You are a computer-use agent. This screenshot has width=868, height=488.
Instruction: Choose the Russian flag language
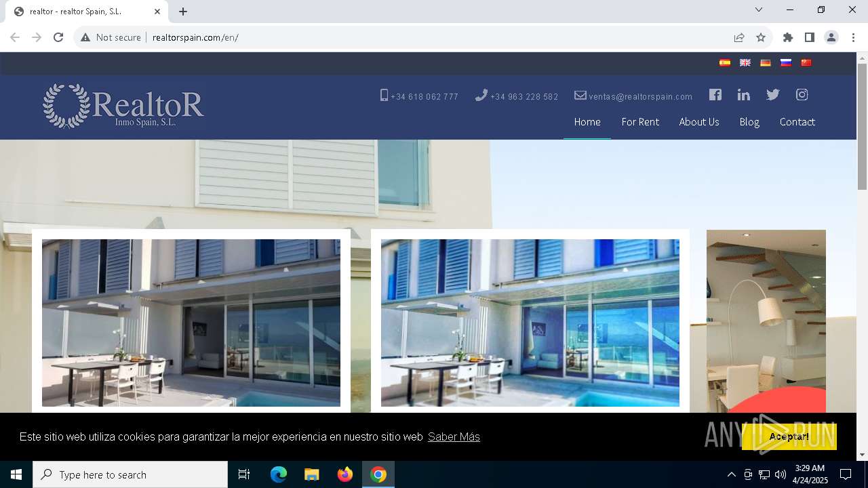click(786, 62)
